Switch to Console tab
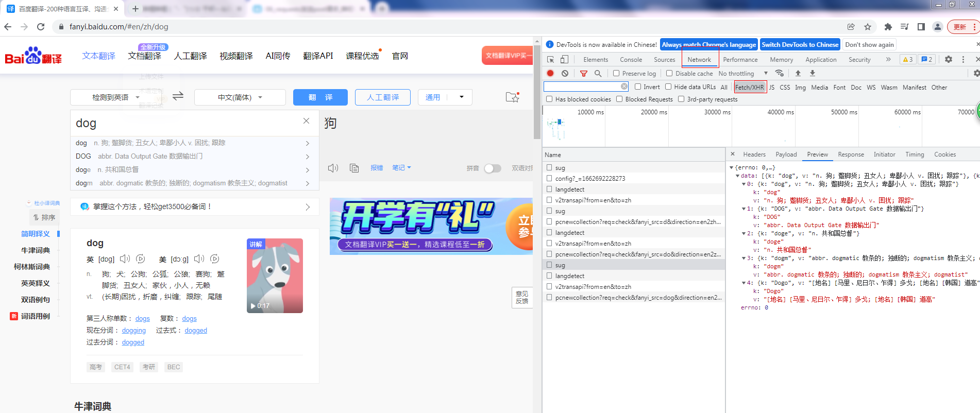Image resolution: width=980 pixels, height=413 pixels. (631, 60)
